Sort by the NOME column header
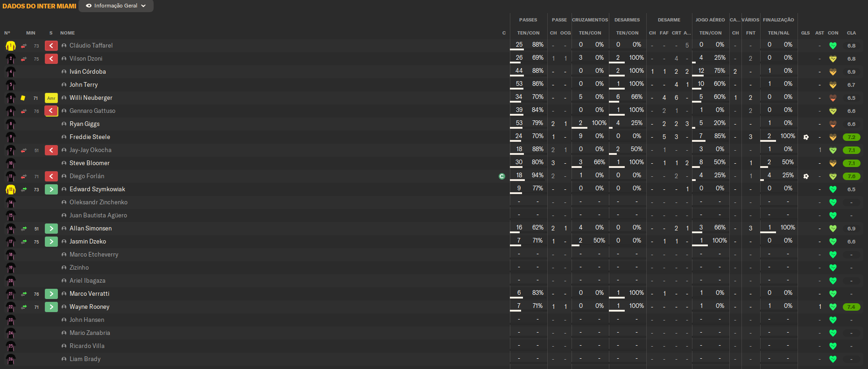 (67, 33)
